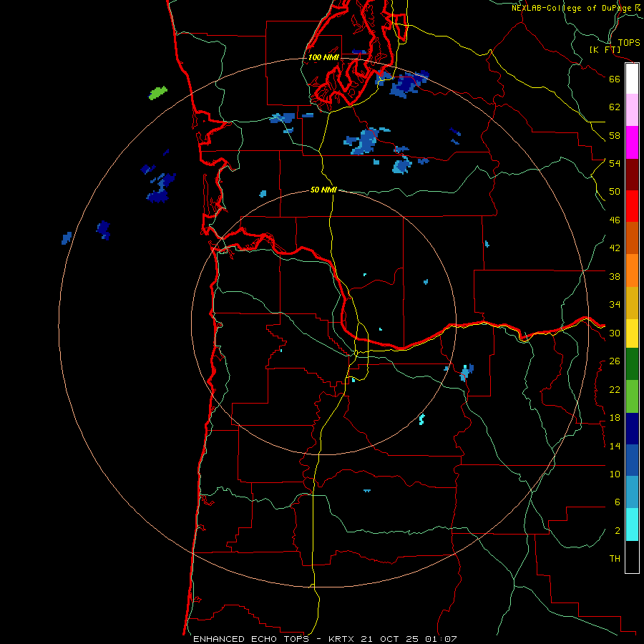Click the mustard gold legend swatch
The width and height of the screenshot is (644, 644).
632,303
